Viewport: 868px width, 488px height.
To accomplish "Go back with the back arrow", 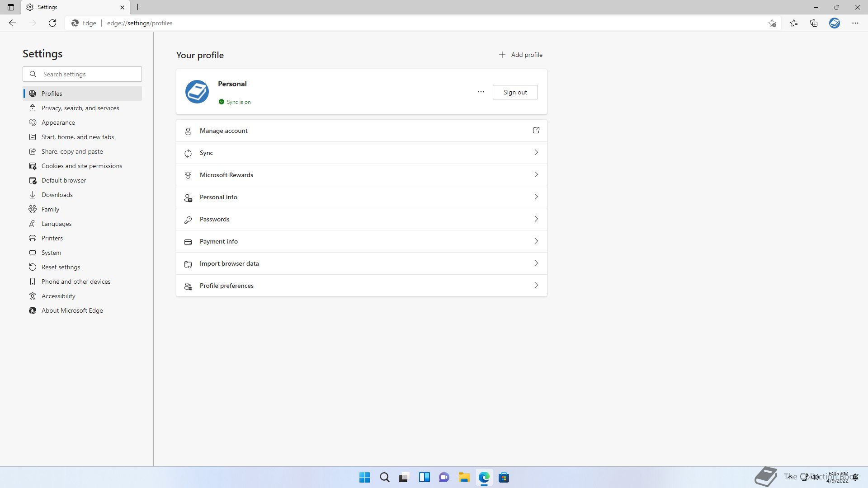I will click(13, 23).
